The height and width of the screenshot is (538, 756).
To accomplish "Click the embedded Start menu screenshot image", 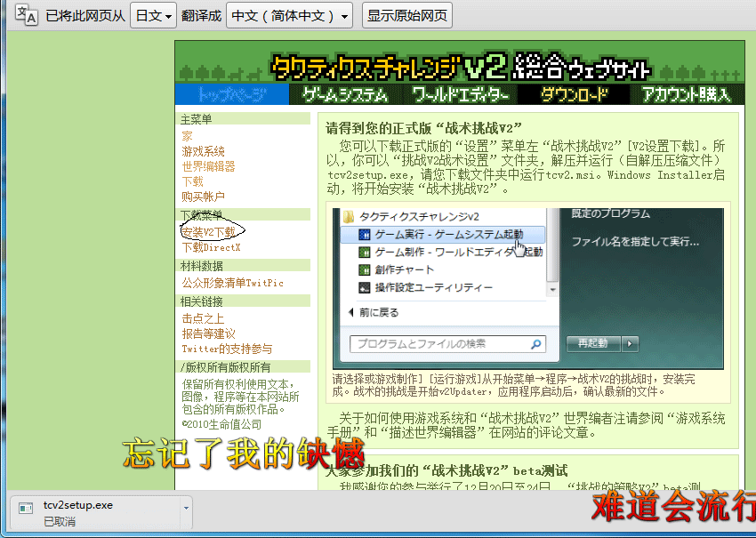I will click(x=528, y=289).
